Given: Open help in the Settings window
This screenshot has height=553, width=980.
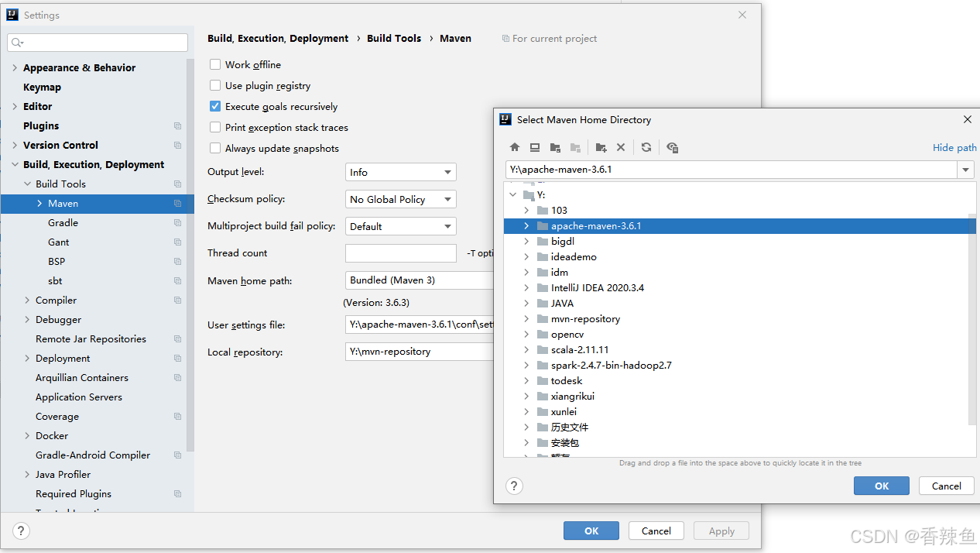Looking at the screenshot, I should coord(21,531).
